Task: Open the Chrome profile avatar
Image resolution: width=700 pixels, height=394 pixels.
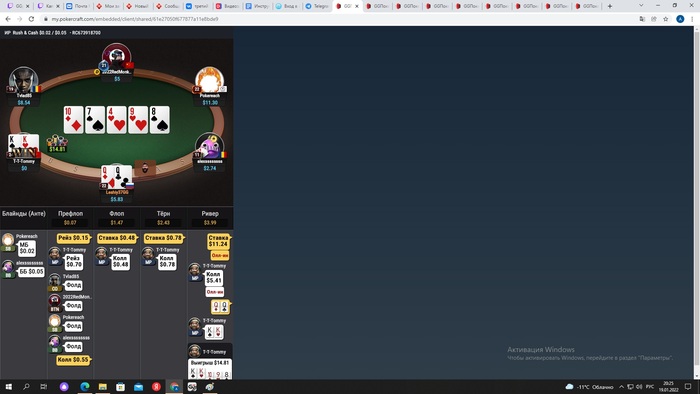Action: point(680,19)
